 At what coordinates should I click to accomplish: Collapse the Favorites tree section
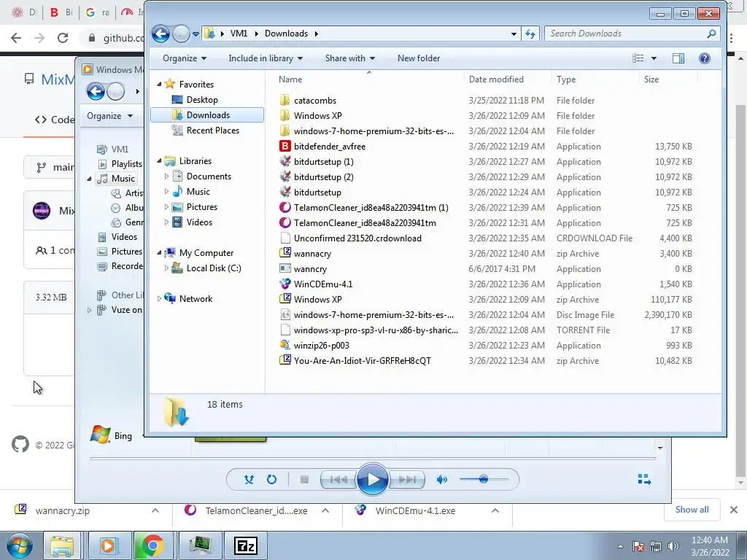pos(159,85)
